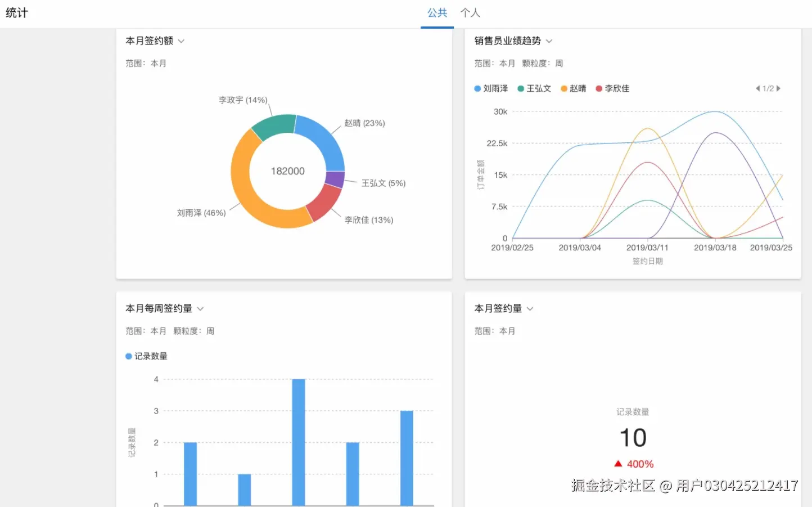Click the 182000 total in donut center
This screenshot has height=507, width=812.
288,171
